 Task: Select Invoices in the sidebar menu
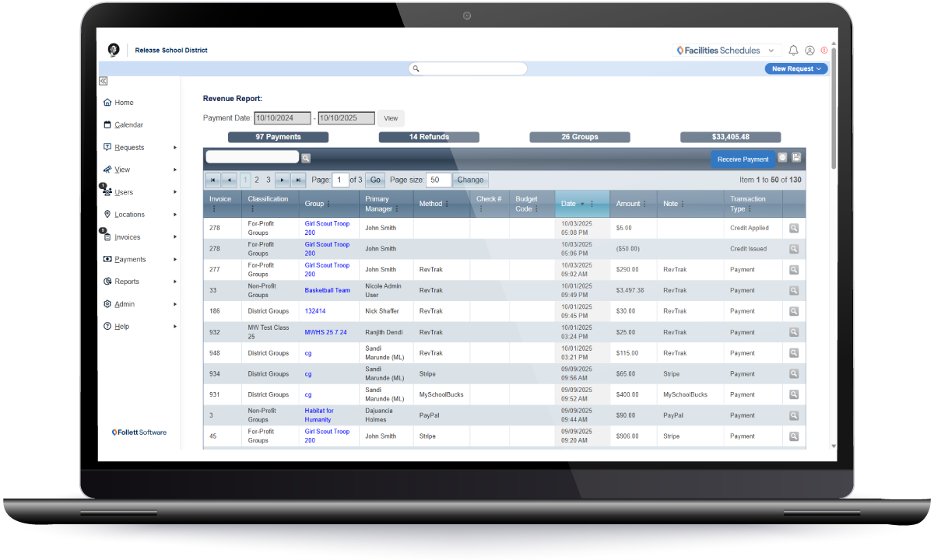pyautogui.click(x=127, y=237)
